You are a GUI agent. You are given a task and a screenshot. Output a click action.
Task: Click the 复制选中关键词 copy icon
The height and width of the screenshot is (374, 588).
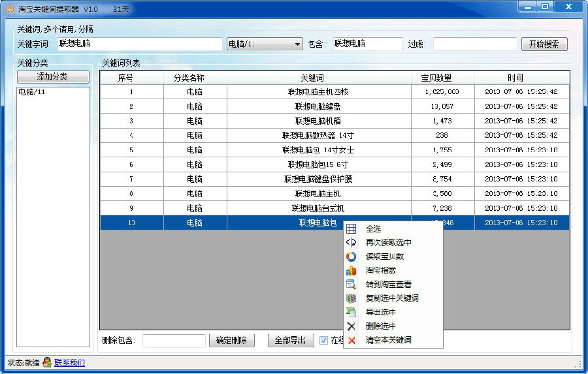351,298
